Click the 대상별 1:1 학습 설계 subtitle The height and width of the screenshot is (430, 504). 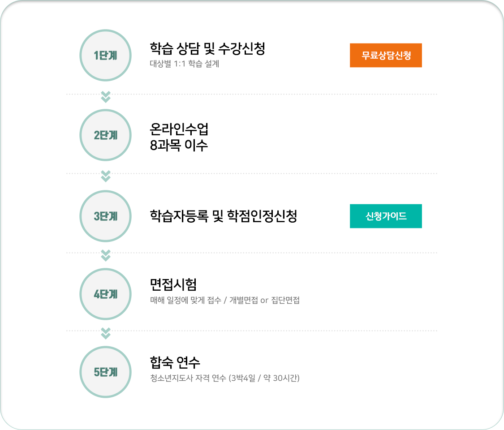[185, 64]
